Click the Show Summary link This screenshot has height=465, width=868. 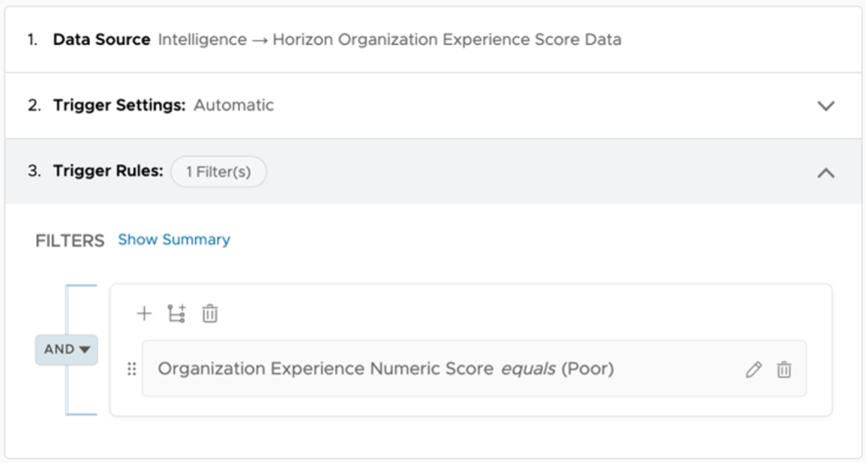tap(174, 240)
